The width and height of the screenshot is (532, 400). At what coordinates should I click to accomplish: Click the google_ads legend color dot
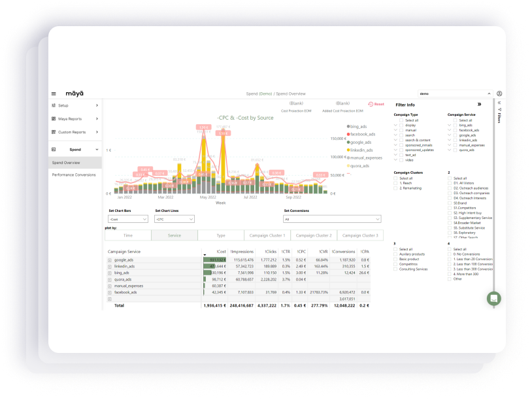(348, 142)
